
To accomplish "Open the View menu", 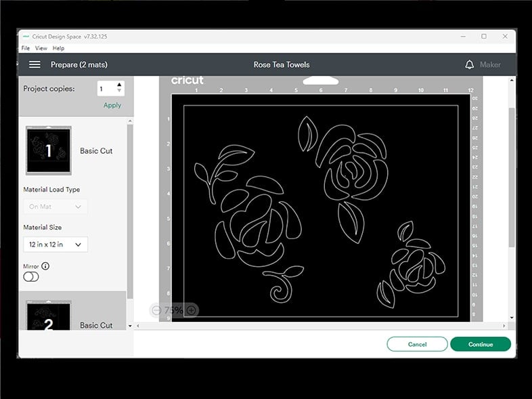I will (41, 48).
